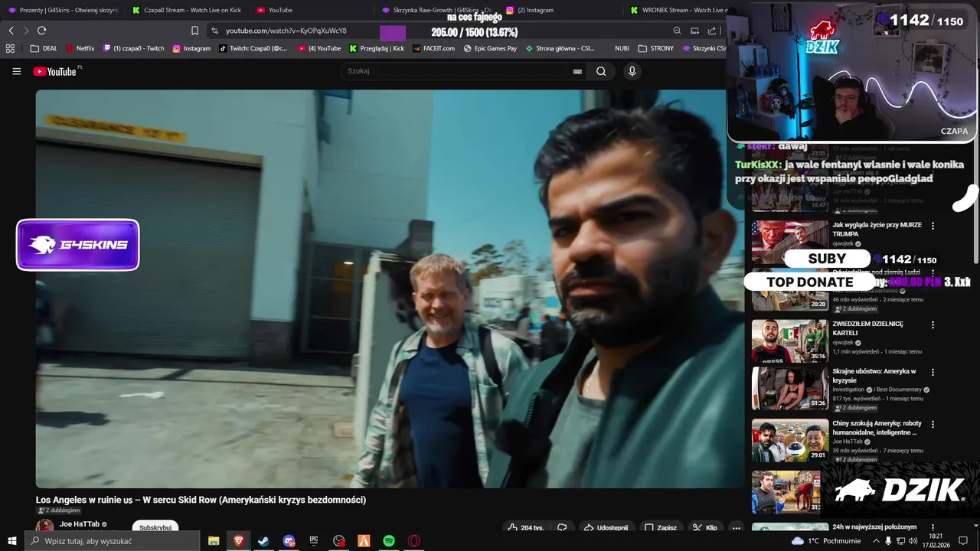
Task: Switch to WRONEK Stream Kick tab
Action: coord(677,10)
